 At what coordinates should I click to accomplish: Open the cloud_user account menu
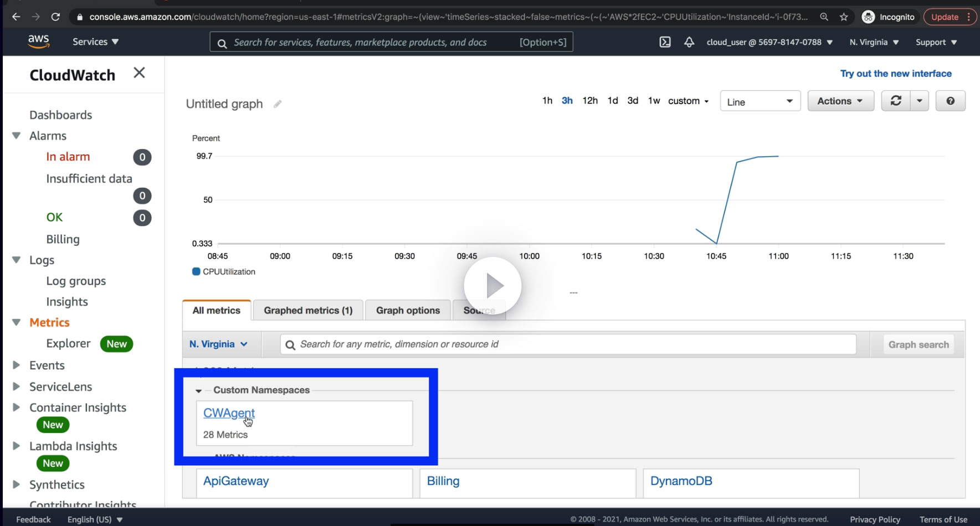point(769,42)
